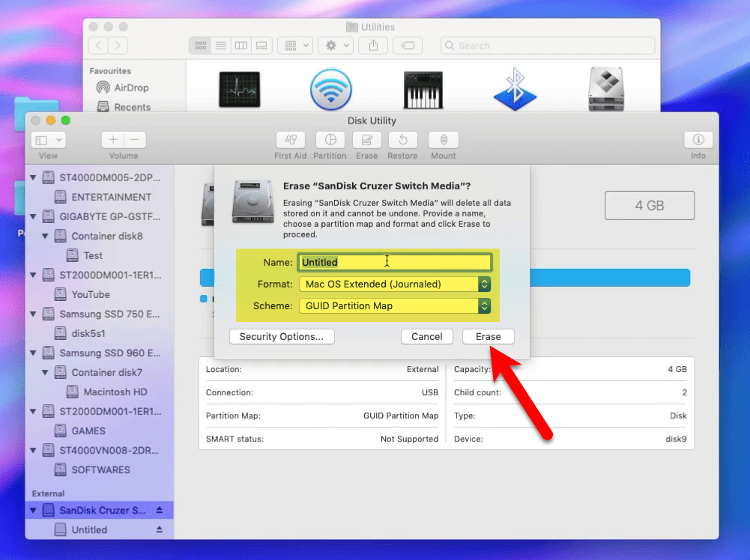Select Boot Camp Assistant icon
Viewport: 750px width, 560px height.
(x=606, y=89)
